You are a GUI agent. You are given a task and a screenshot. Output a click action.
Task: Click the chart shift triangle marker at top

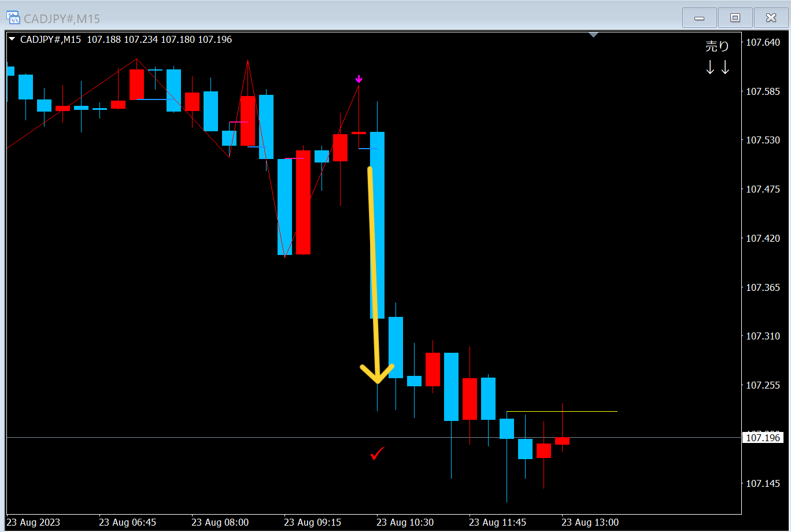coord(593,35)
